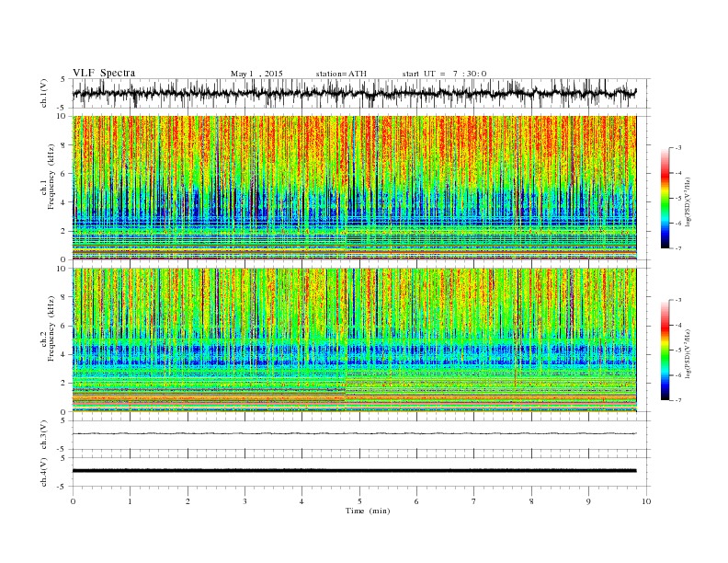Click the "3" tick label on time axis
This screenshot has height=563, width=728.
click(245, 501)
